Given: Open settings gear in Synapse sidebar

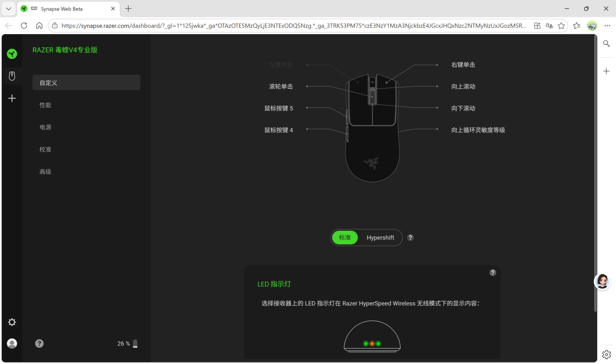Looking at the screenshot, I should coord(12,322).
